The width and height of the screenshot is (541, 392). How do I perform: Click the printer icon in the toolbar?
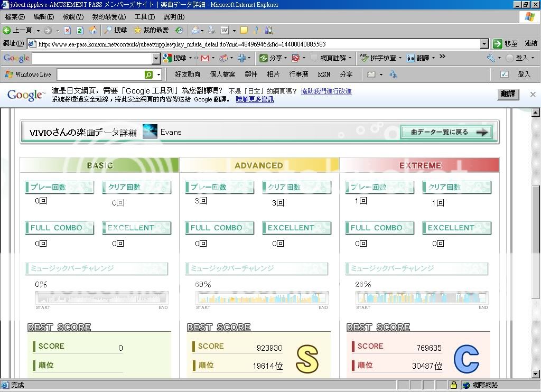point(211,30)
